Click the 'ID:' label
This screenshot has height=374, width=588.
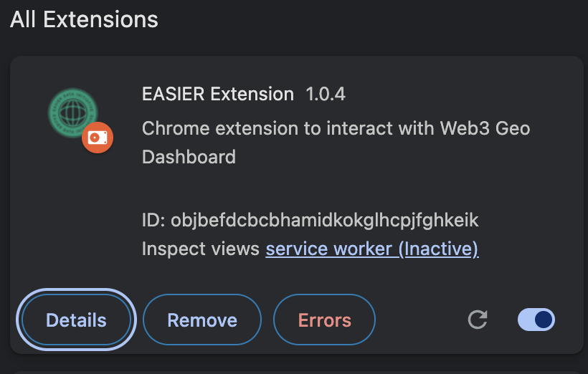pos(153,221)
